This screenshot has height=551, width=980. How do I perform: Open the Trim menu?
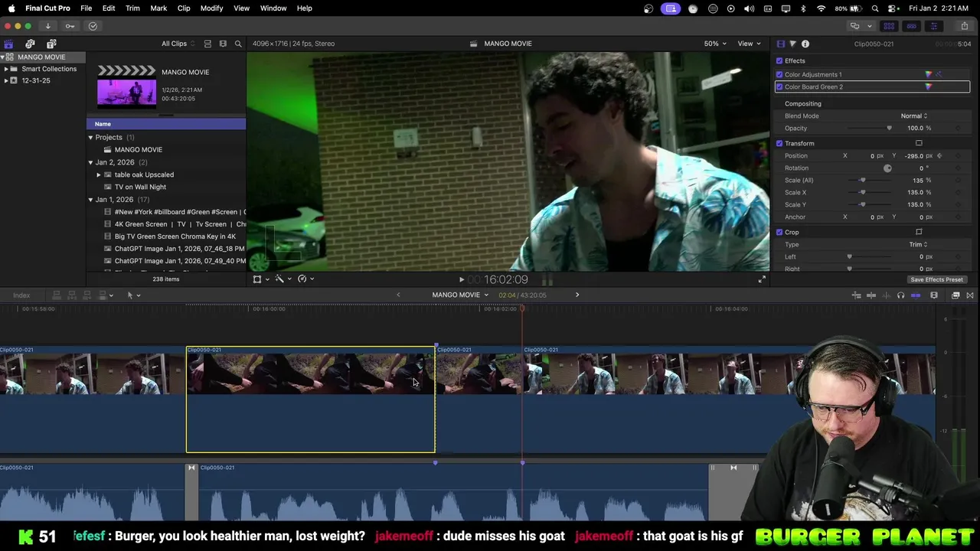(132, 8)
